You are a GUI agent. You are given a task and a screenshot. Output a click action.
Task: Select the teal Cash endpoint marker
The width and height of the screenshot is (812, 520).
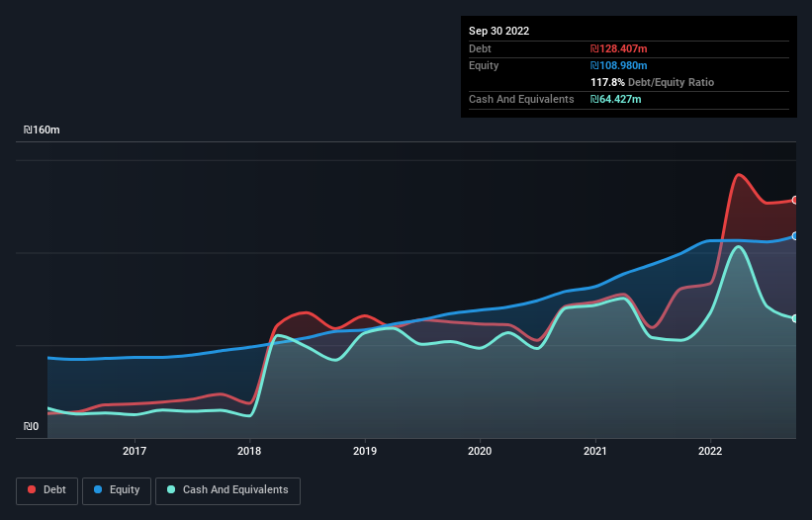(795, 318)
